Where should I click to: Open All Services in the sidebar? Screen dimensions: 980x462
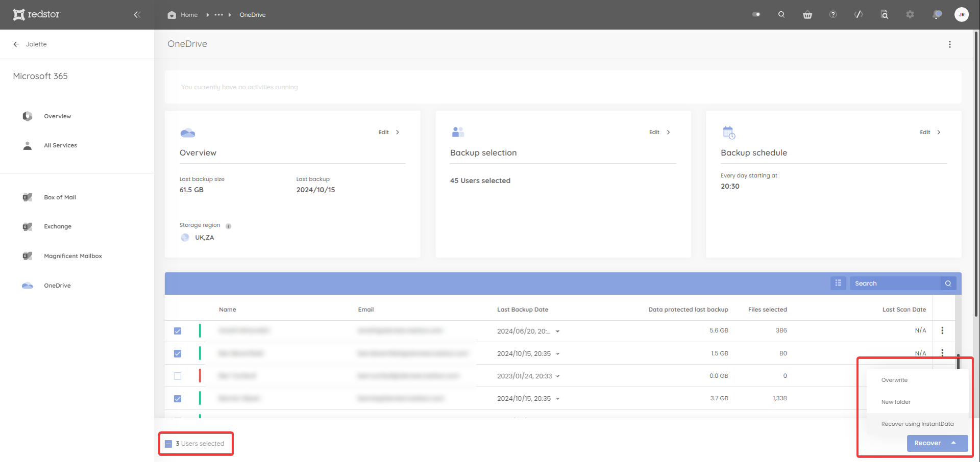60,145
